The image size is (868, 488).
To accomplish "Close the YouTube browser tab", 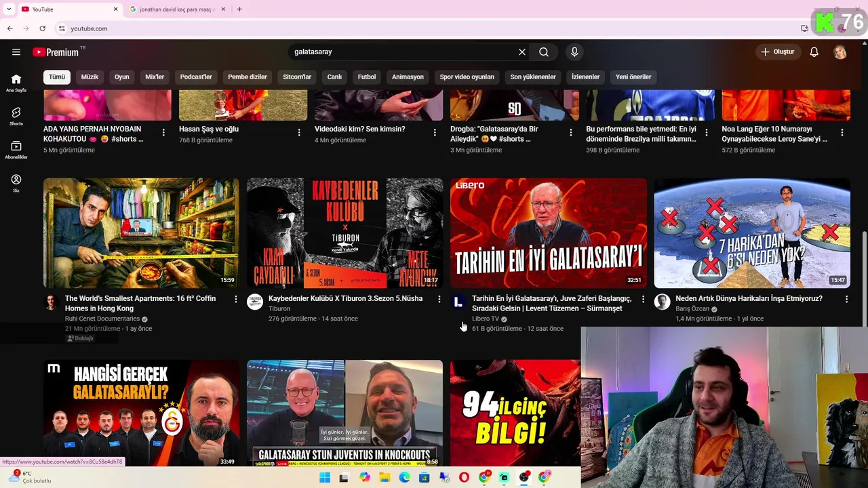I will [x=115, y=9].
